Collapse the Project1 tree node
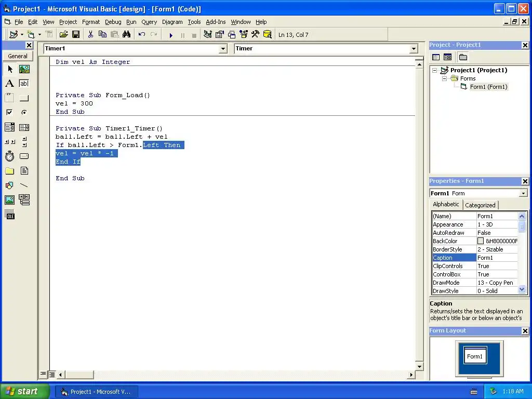Image resolution: width=532 pixels, height=399 pixels. [x=435, y=71]
